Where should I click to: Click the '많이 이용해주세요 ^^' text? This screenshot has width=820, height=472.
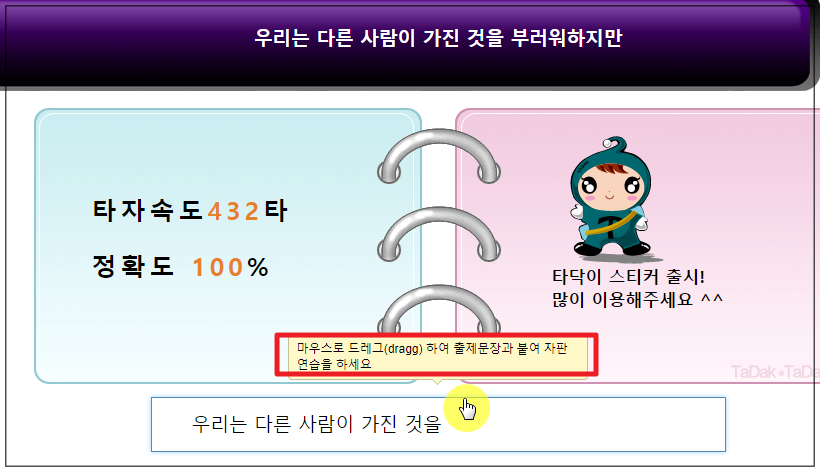pyautogui.click(x=637, y=300)
